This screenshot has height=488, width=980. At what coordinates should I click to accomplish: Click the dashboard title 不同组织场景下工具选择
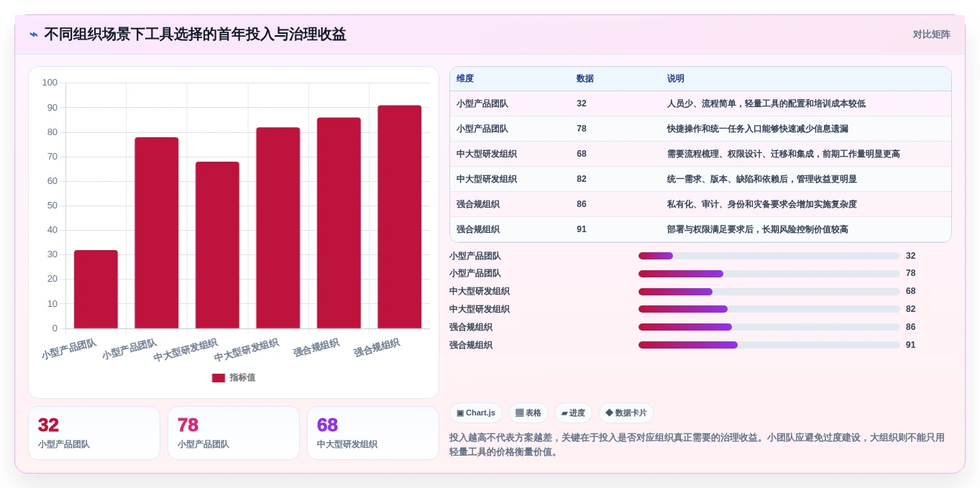pyautogui.click(x=195, y=34)
